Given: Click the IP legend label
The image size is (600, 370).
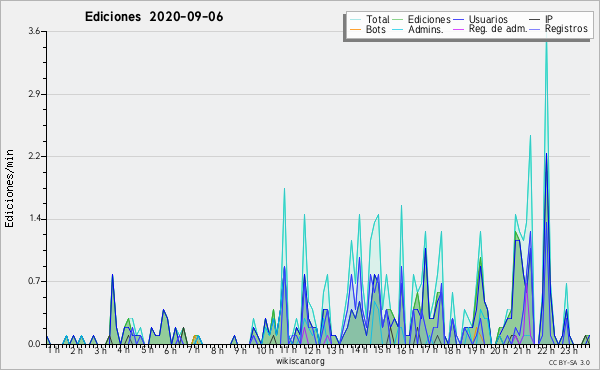Looking at the screenshot, I should pos(549,19).
